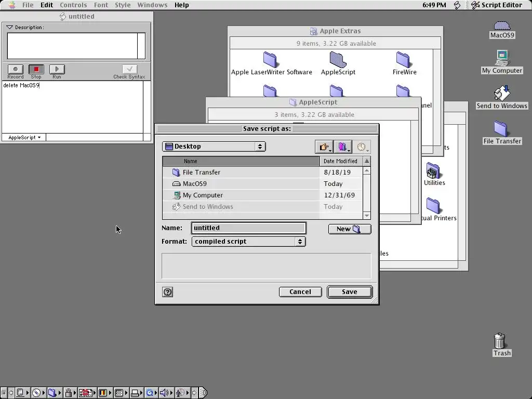Click the control strip close square at left end
The height and width of the screenshot is (399, 532).
(4, 393)
